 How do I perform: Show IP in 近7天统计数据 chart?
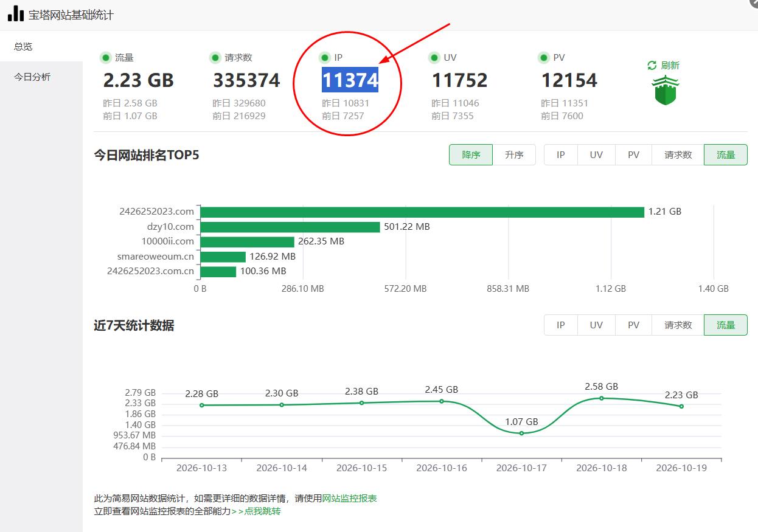pos(561,325)
